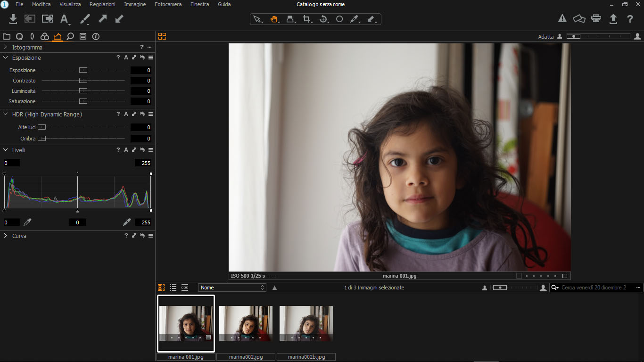
Task: Open the Regolazioni menu
Action: pyautogui.click(x=102, y=4)
